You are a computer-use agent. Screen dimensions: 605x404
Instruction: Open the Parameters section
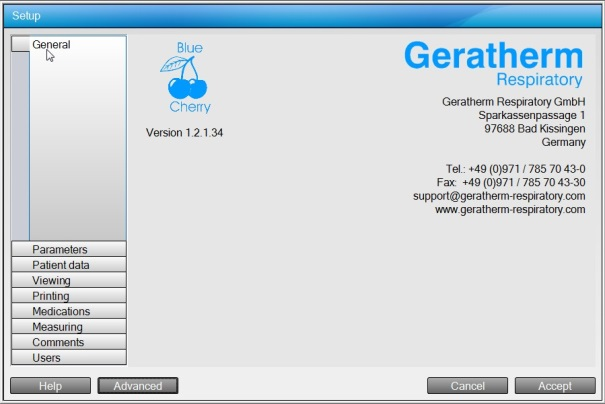(69, 249)
